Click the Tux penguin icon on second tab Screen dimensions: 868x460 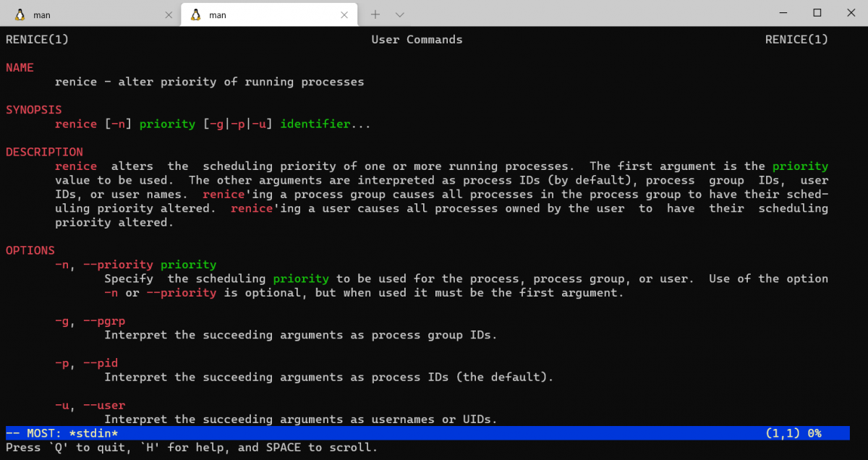pyautogui.click(x=195, y=14)
